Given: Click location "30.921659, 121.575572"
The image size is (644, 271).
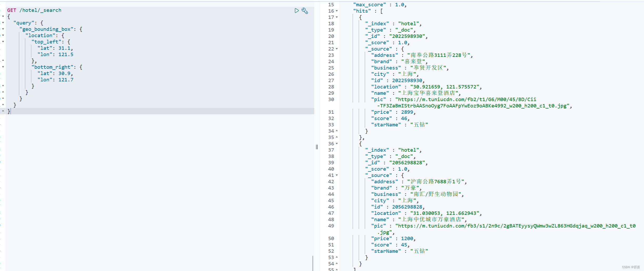Looking at the screenshot, I should tap(445, 87).
